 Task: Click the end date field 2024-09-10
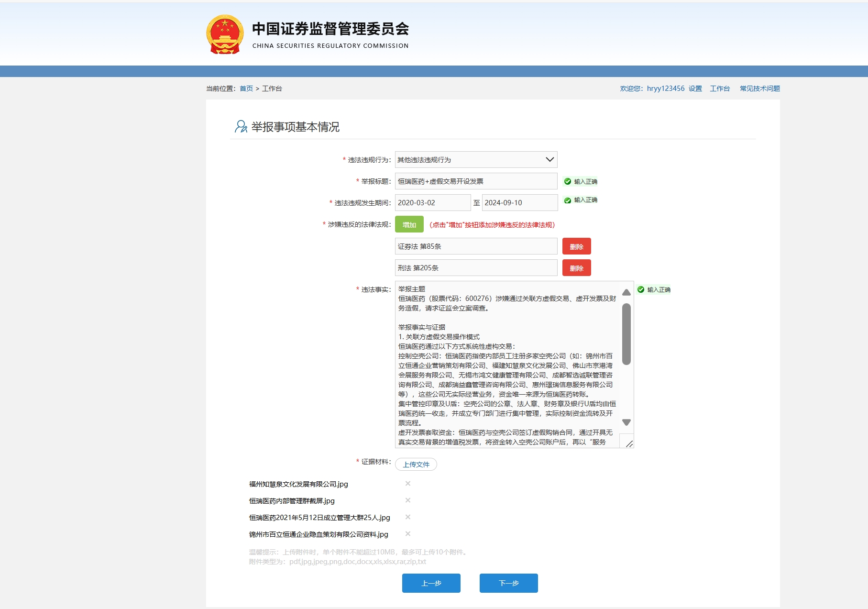click(x=520, y=203)
